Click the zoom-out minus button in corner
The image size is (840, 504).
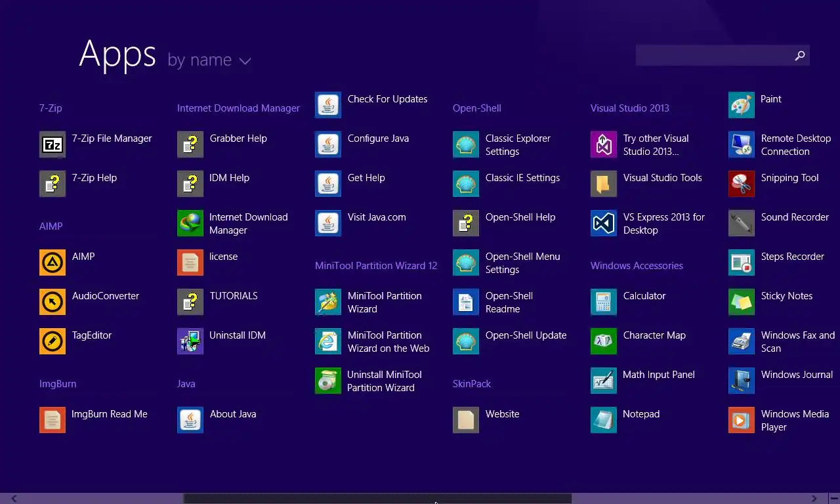(833, 498)
